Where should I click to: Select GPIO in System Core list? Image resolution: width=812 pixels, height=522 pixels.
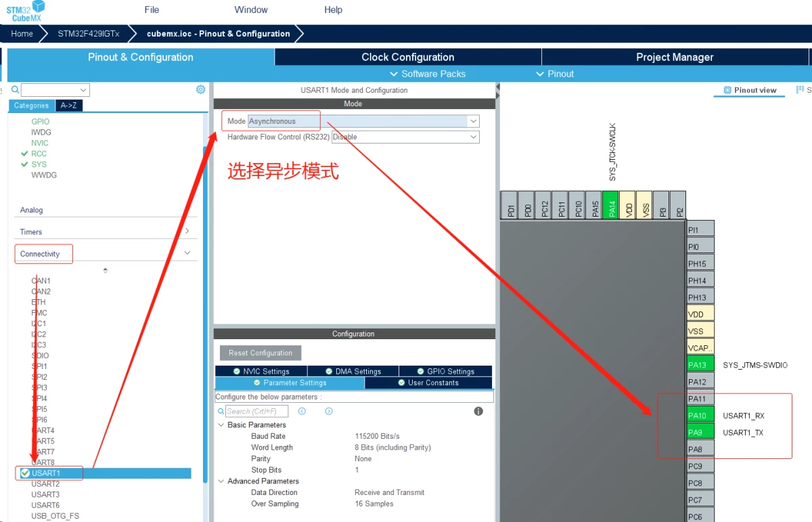coord(40,122)
